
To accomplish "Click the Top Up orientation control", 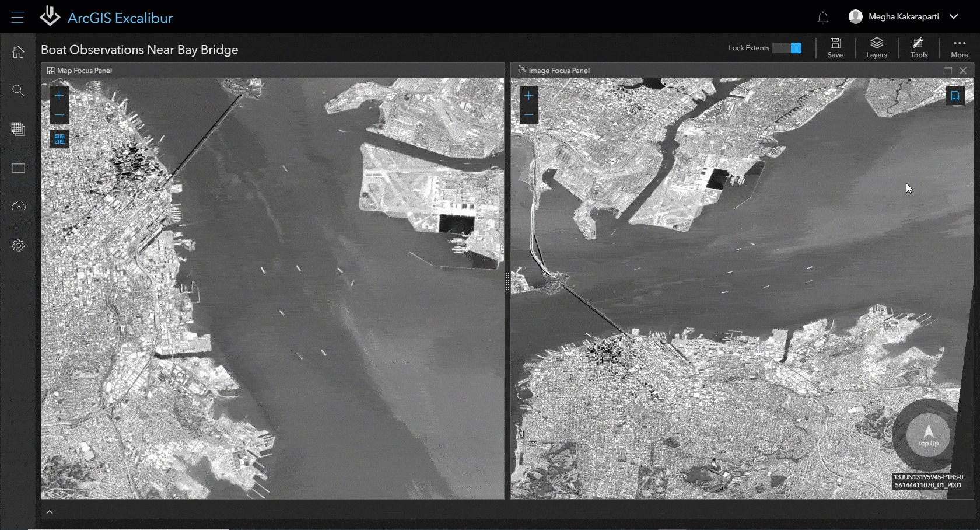I will coord(928,434).
